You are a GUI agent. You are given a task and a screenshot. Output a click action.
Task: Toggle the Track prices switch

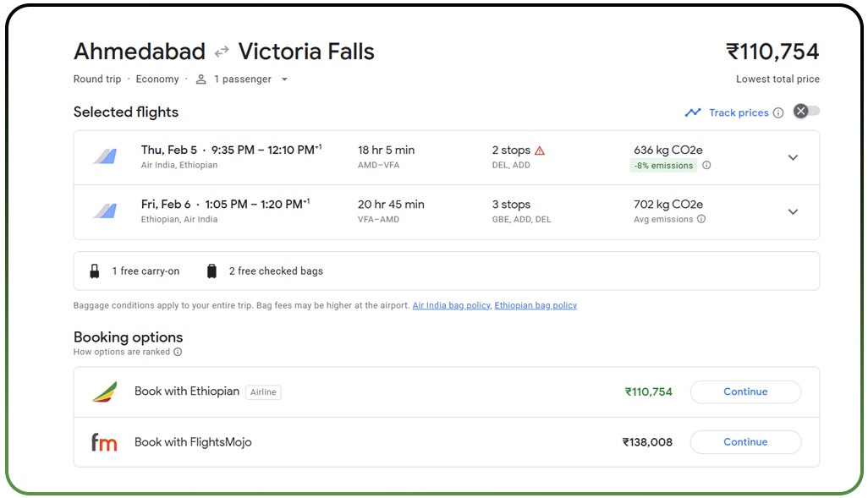[805, 111]
